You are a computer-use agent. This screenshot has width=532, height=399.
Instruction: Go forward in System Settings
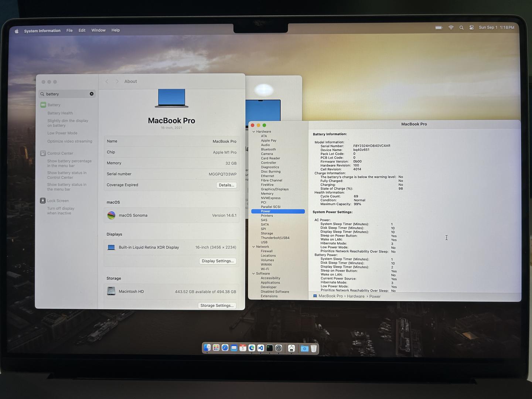[x=117, y=81]
